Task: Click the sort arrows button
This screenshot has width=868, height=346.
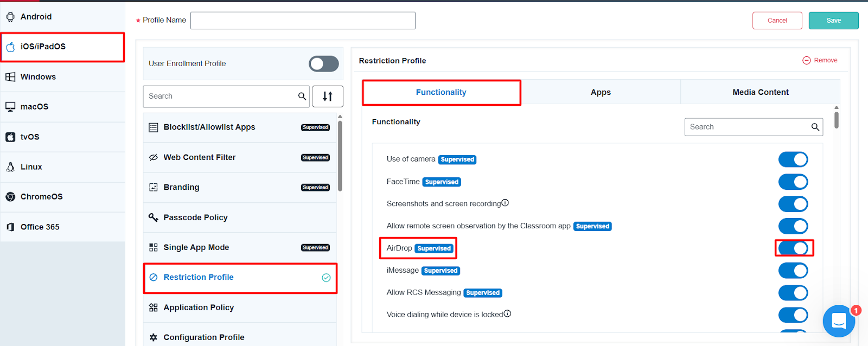Action: [x=328, y=97]
